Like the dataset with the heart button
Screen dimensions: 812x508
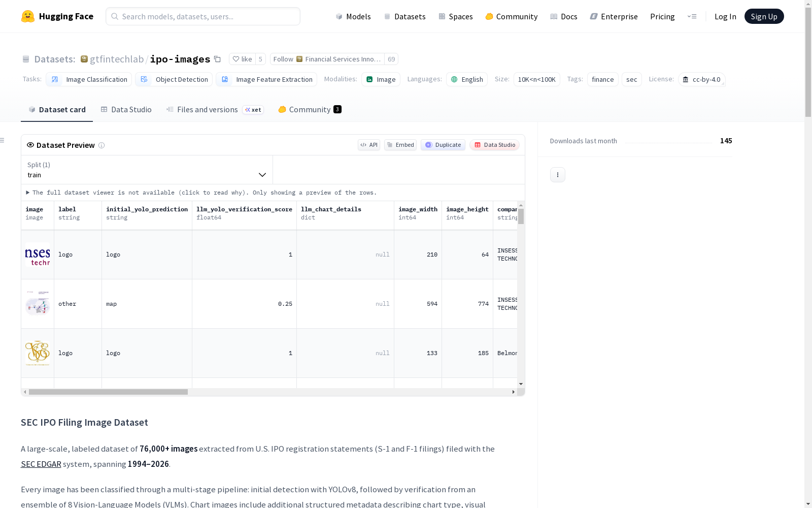point(242,59)
